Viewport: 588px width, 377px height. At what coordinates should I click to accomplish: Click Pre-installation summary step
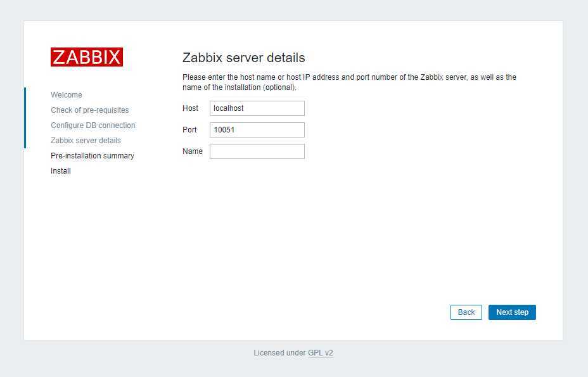tap(93, 156)
